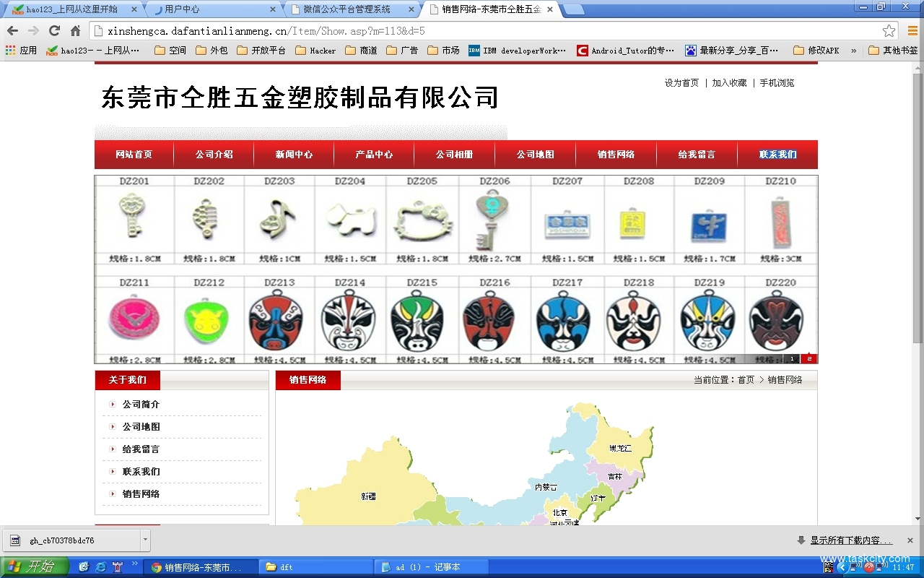This screenshot has width=924, height=578.
Task: Reload the current page
Action: coord(54,31)
